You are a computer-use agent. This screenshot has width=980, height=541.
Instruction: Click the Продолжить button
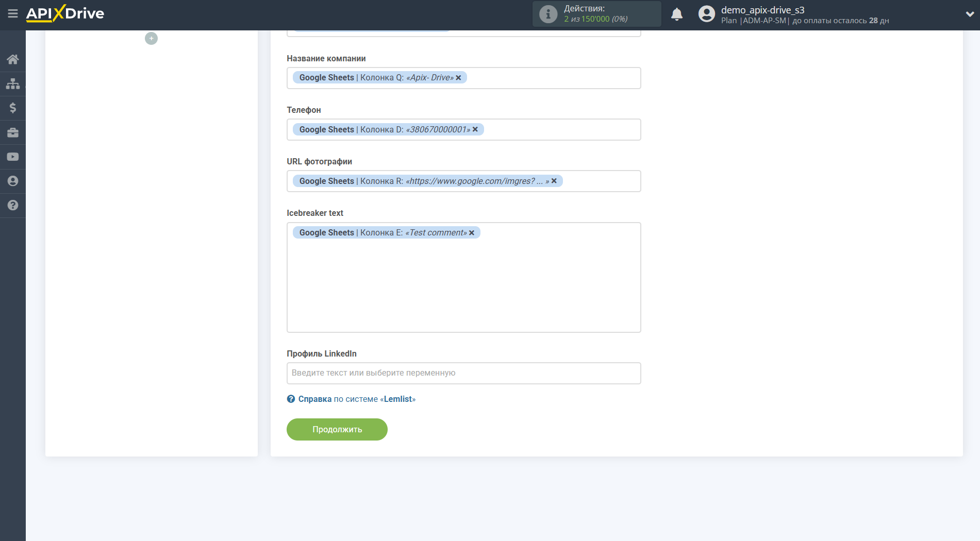[337, 429]
